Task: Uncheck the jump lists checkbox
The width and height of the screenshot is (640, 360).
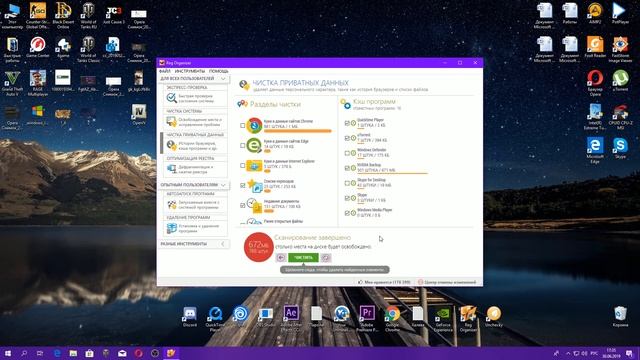Action: 242,185
